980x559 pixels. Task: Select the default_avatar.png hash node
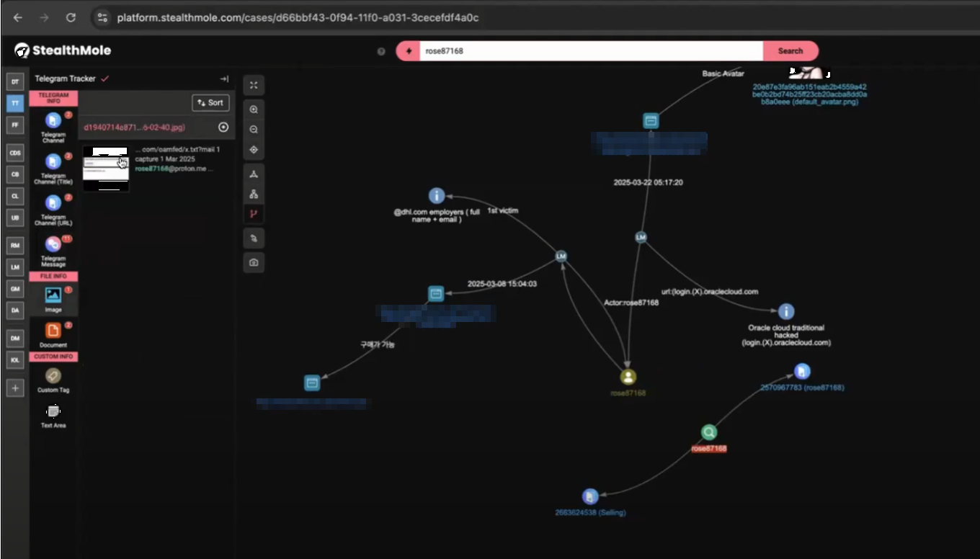tap(809, 94)
